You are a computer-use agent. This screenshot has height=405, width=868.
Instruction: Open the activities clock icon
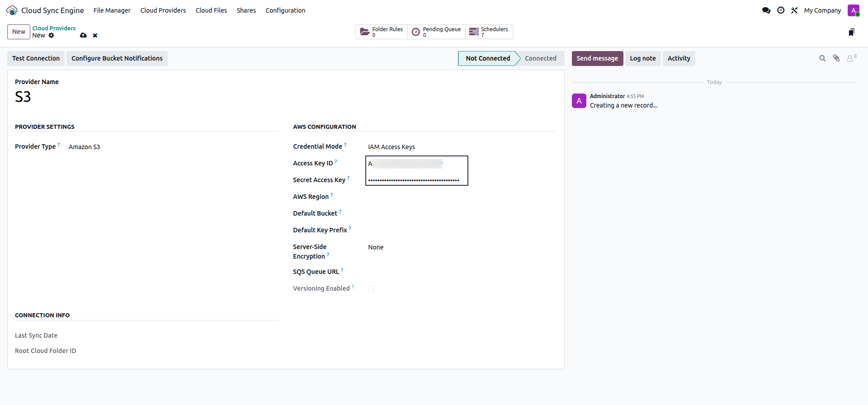(x=781, y=10)
